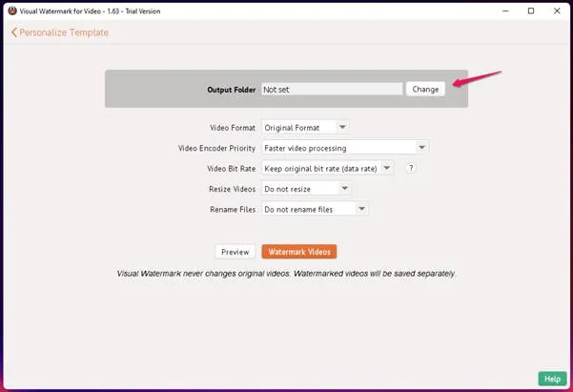Click the Video Encoder Priority label
Viewport: 573px width, 392px height.
pyautogui.click(x=216, y=149)
